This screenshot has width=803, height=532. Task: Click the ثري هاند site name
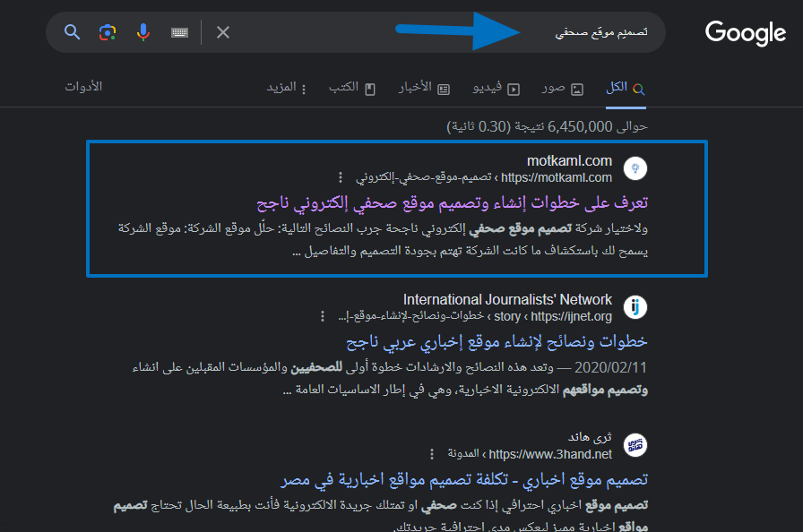coord(590,437)
